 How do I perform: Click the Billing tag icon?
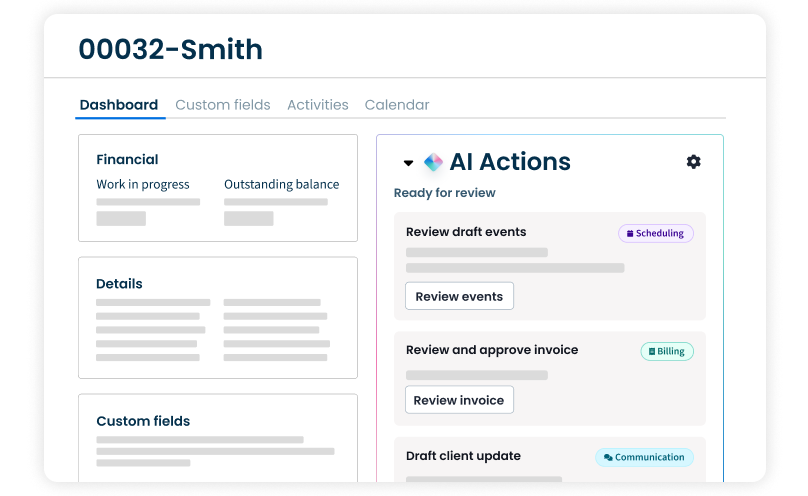pyautogui.click(x=652, y=352)
